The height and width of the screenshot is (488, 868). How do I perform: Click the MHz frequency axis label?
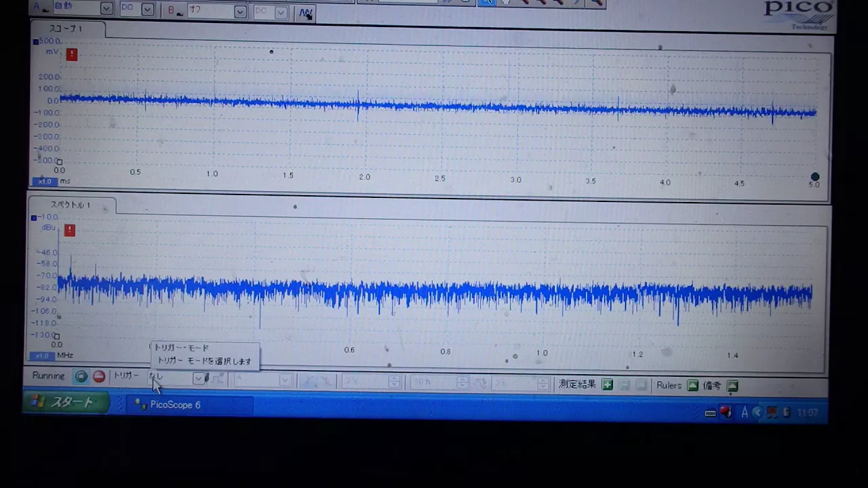[x=65, y=355]
